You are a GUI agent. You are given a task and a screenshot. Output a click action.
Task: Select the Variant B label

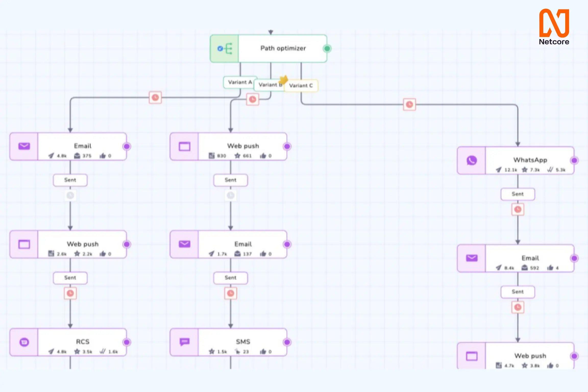(270, 85)
